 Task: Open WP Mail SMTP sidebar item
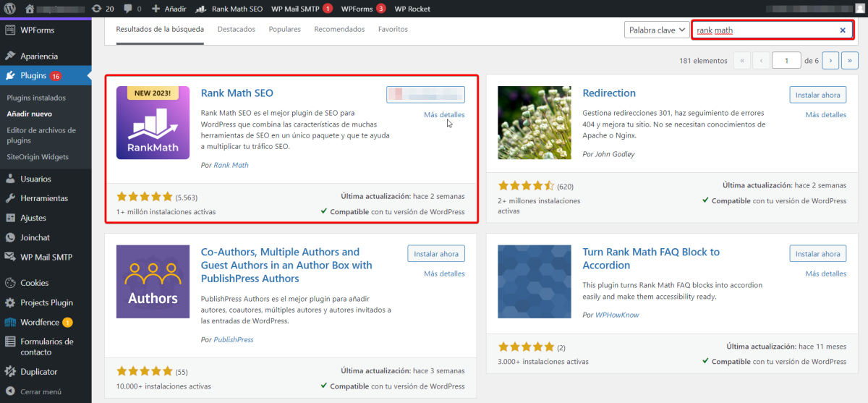point(46,257)
